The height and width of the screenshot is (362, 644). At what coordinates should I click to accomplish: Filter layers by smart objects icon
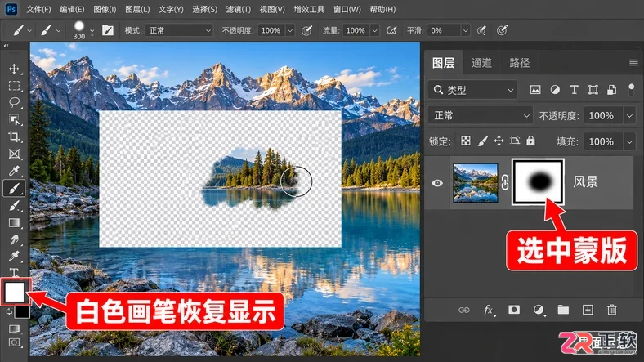(x=611, y=89)
